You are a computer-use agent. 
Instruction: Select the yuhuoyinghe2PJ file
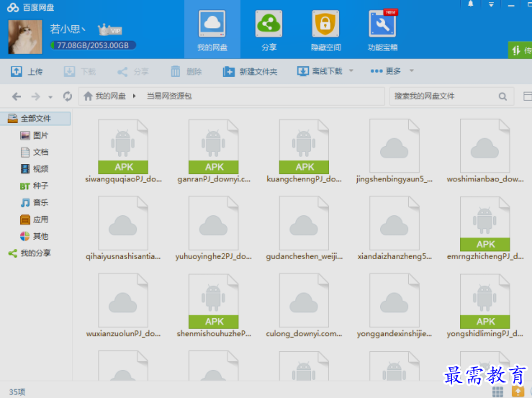click(213, 229)
